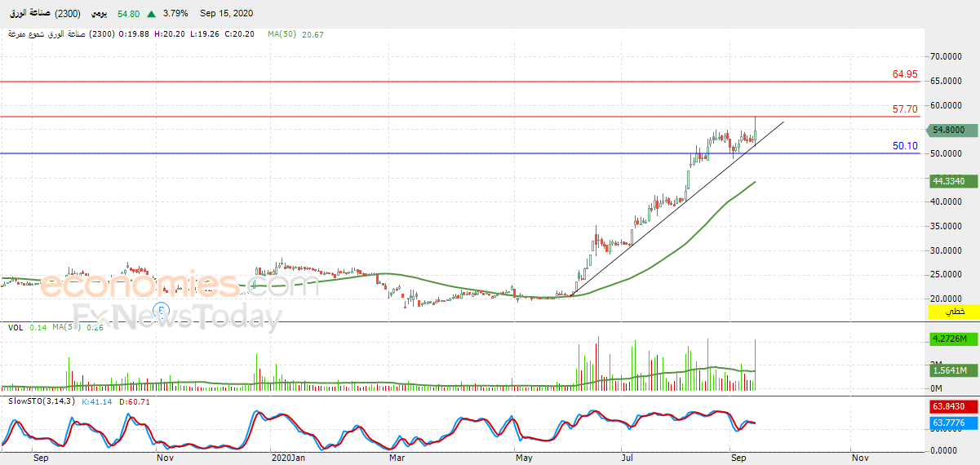
Task: Click the D:60.71 stochastic value
Action: point(134,401)
